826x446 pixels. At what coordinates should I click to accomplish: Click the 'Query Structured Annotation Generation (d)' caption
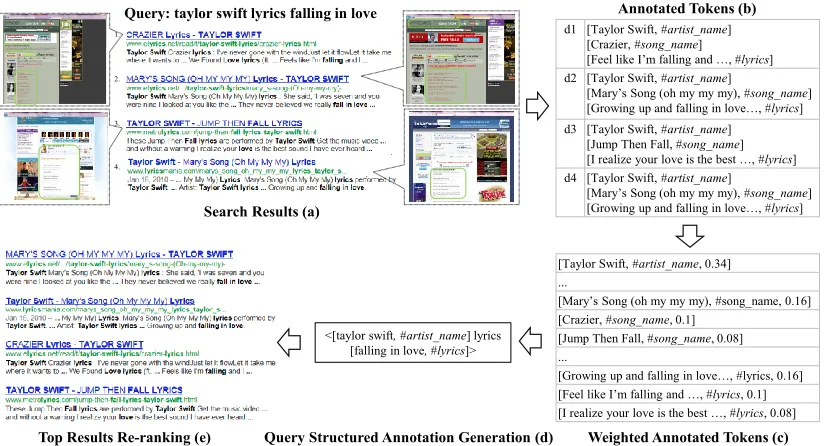click(409, 438)
